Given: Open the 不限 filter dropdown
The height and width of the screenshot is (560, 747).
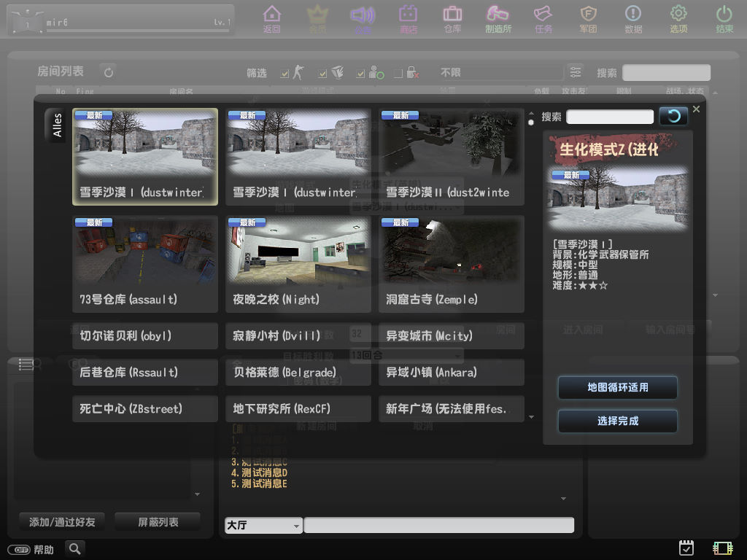Looking at the screenshot, I should coord(500,72).
